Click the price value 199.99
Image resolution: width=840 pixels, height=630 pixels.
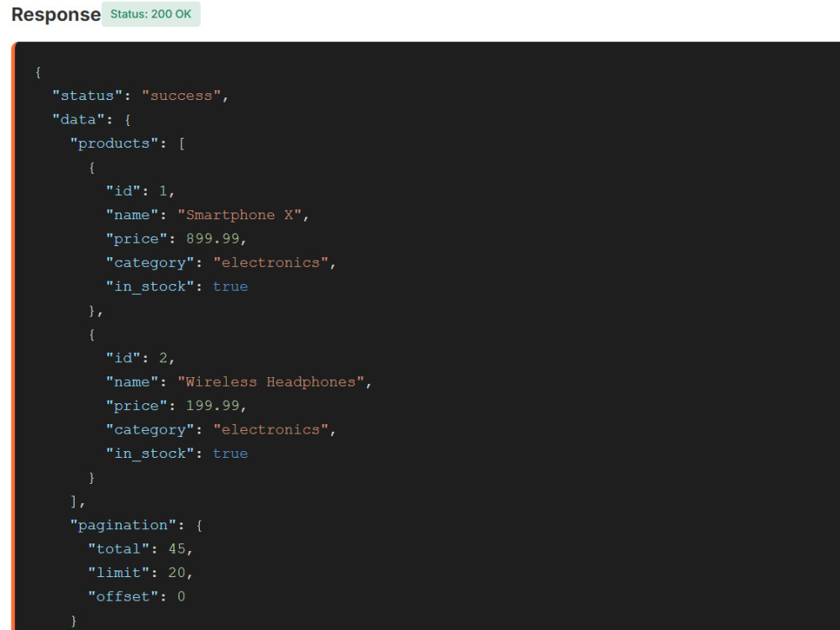(x=213, y=406)
